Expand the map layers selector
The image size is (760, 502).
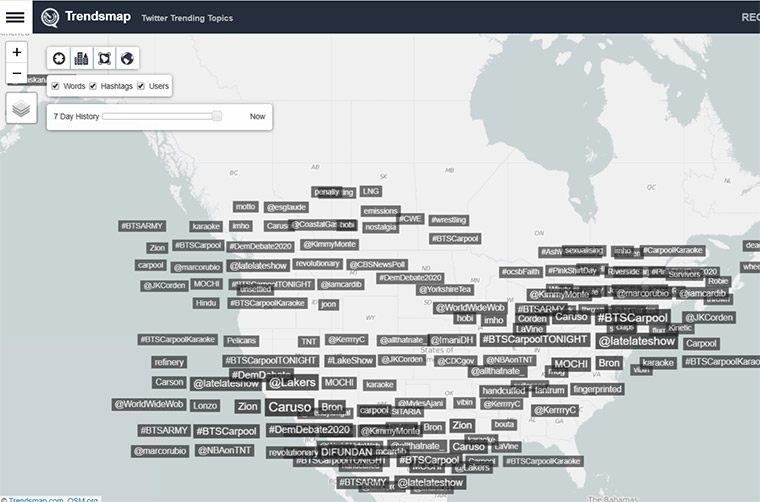click(x=21, y=108)
